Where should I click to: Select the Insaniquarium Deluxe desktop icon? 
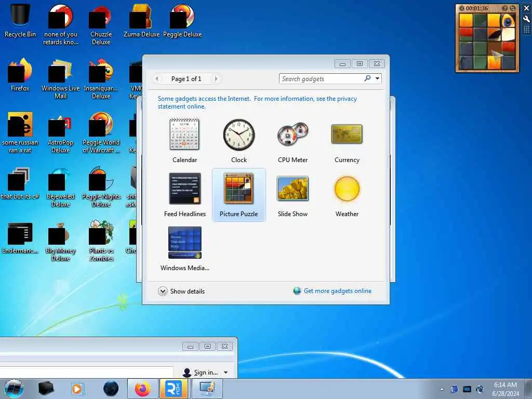101,79
